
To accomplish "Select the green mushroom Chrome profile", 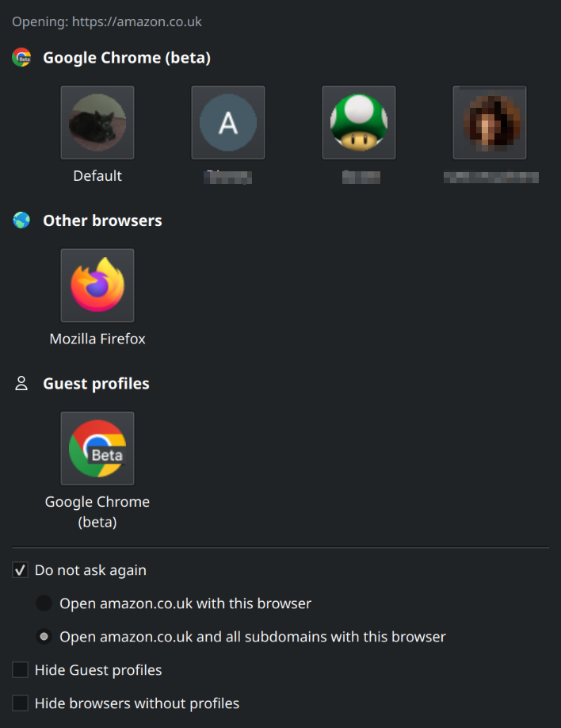I will (x=358, y=122).
